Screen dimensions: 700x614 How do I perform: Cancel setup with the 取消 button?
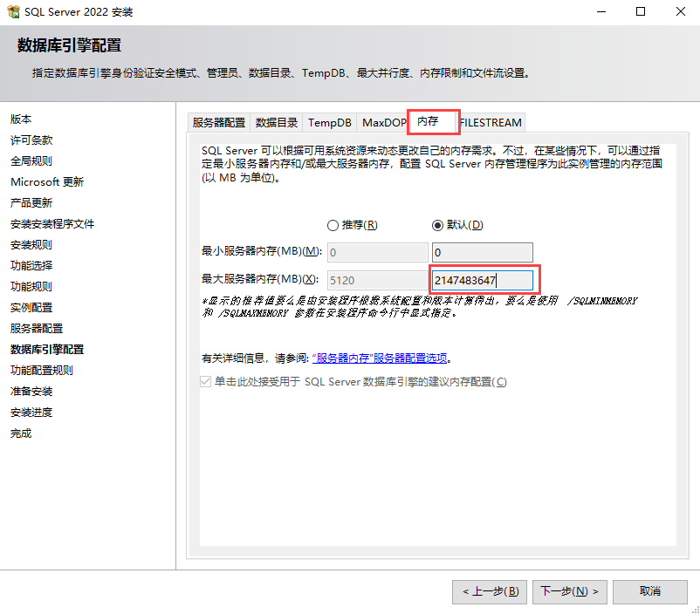(649, 591)
